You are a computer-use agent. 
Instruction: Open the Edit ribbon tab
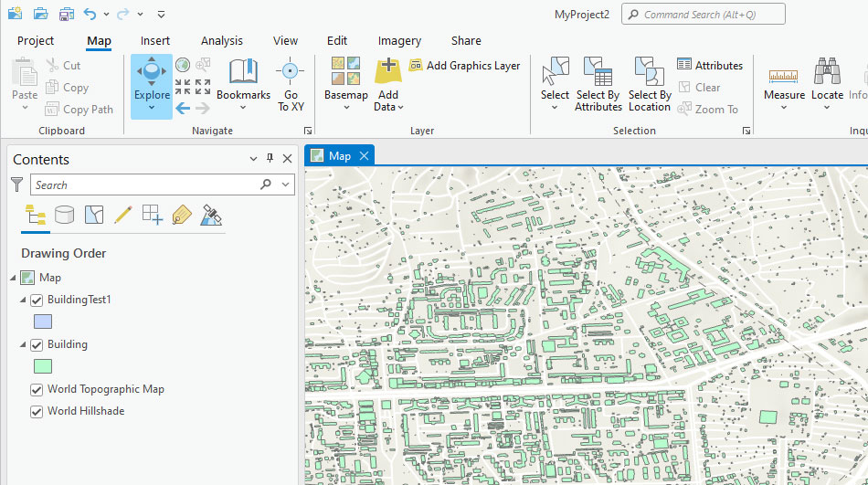pos(336,41)
